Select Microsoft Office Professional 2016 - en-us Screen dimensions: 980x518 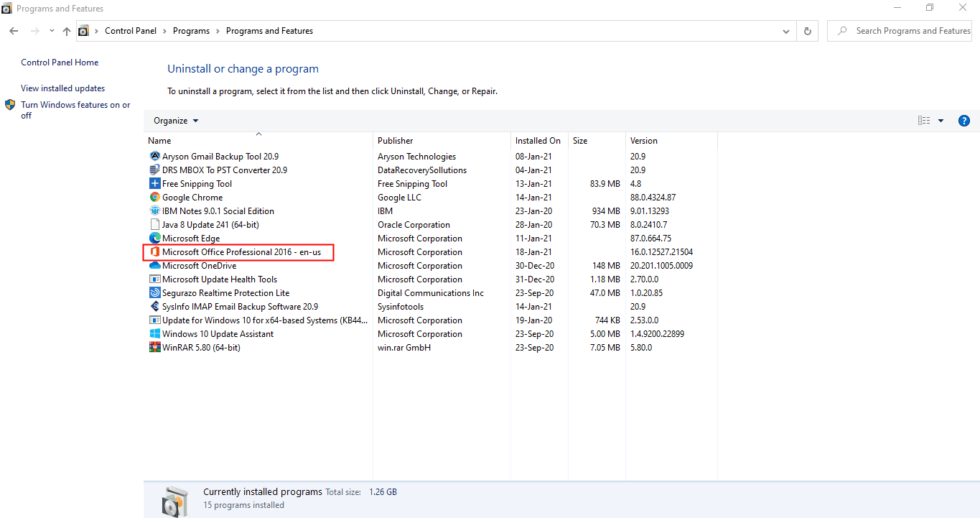[241, 251]
